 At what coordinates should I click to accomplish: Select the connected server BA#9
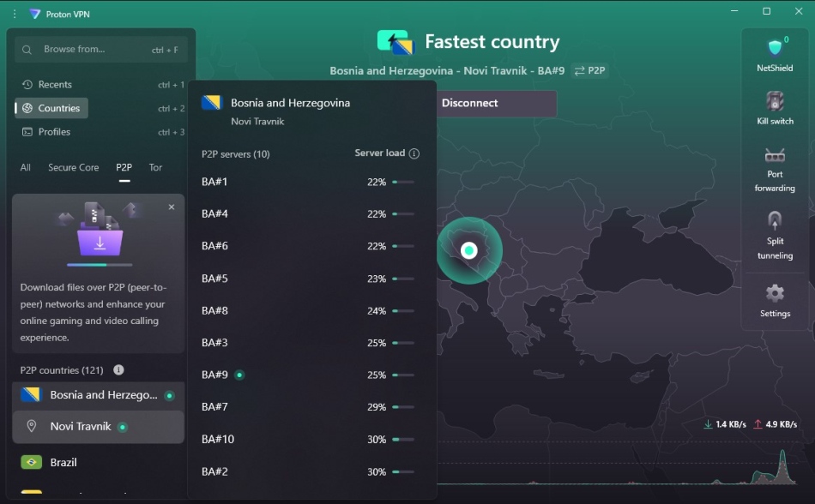pos(311,375)
